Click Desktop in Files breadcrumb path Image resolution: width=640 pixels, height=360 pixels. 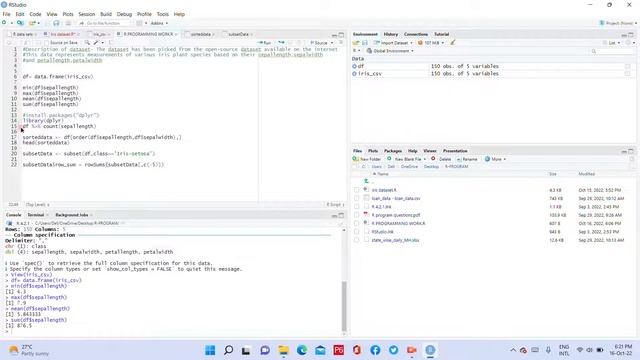[431, 167]
